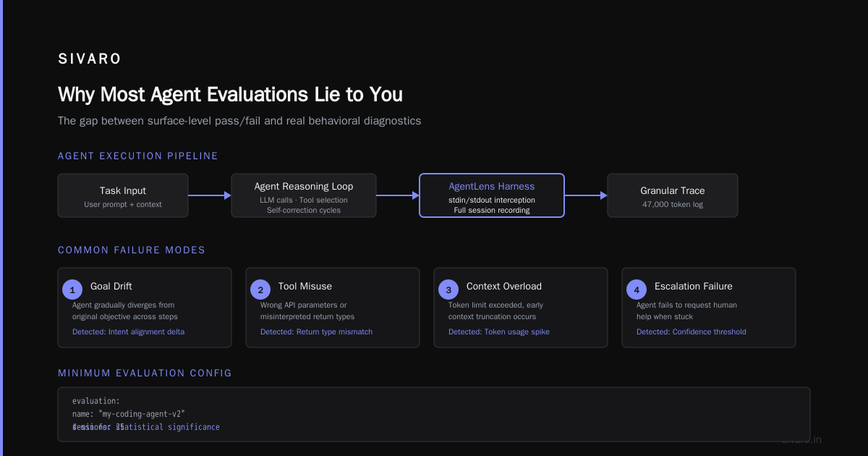Click the 'Escalation Failure' card title
Viewport: 868px width, 456px height.
coord(694,287)
